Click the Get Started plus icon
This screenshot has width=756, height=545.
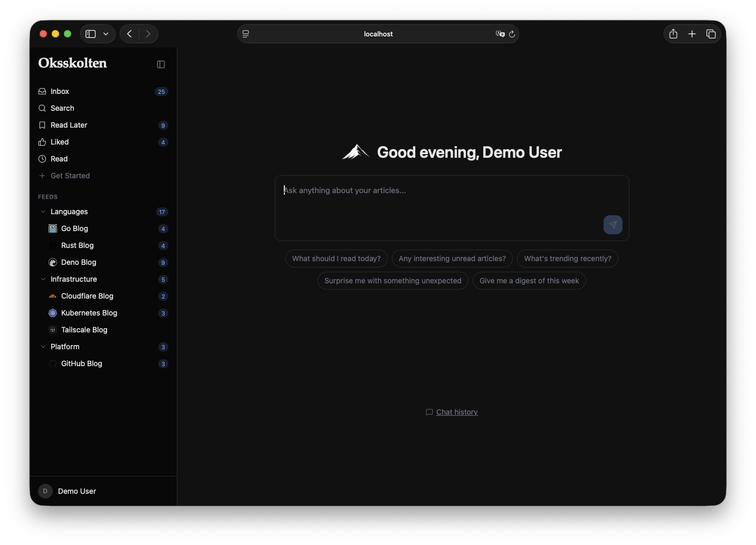42,176
